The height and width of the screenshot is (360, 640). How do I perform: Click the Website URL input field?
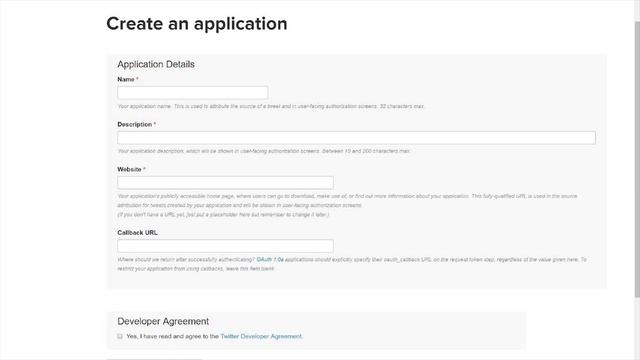tap(225, 182)
